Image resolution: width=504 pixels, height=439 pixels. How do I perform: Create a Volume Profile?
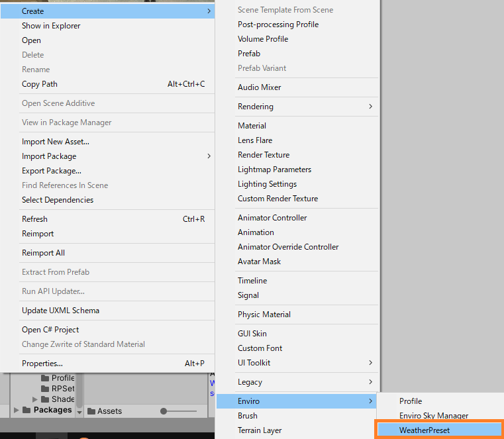pyautogui.click(x=297, y=39)
